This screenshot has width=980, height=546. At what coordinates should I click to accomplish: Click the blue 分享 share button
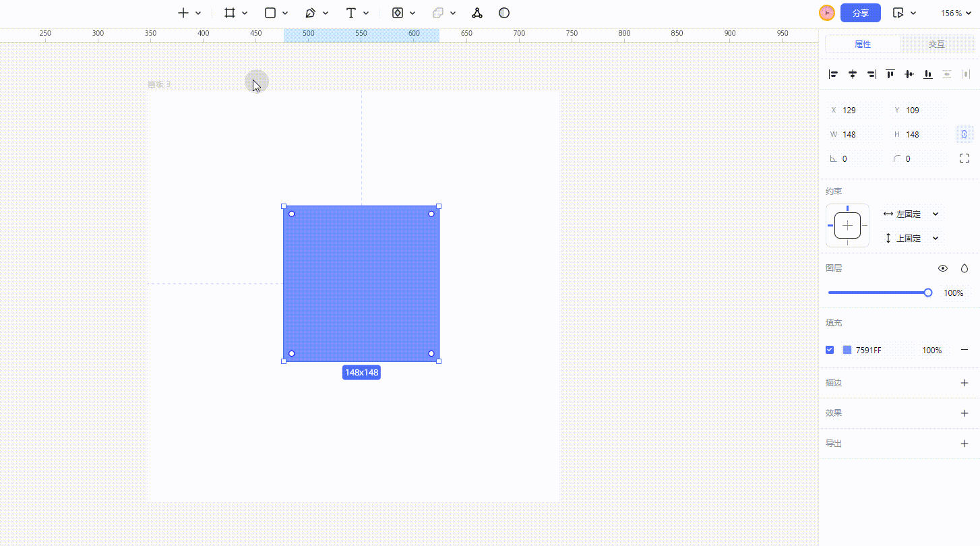tap(861, 13)
